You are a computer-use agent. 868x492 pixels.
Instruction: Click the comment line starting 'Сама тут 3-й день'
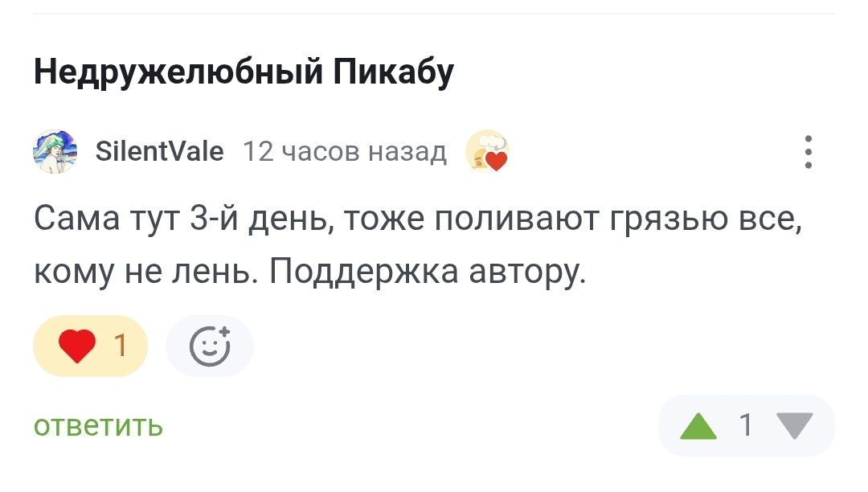pyautogui.click(x=418, y=219)
